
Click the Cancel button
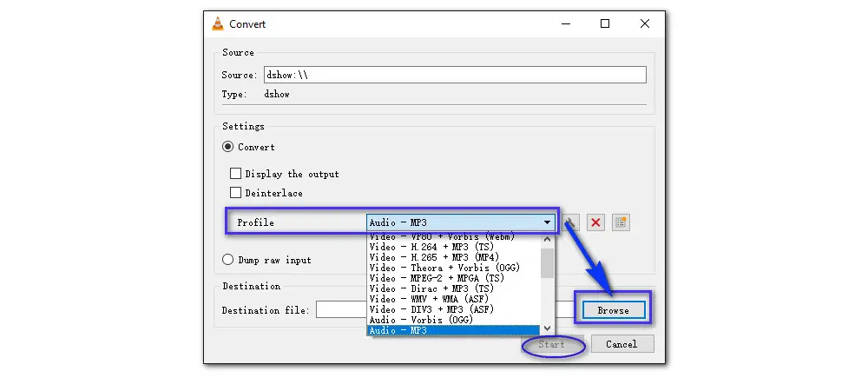(x=621, y=344)
